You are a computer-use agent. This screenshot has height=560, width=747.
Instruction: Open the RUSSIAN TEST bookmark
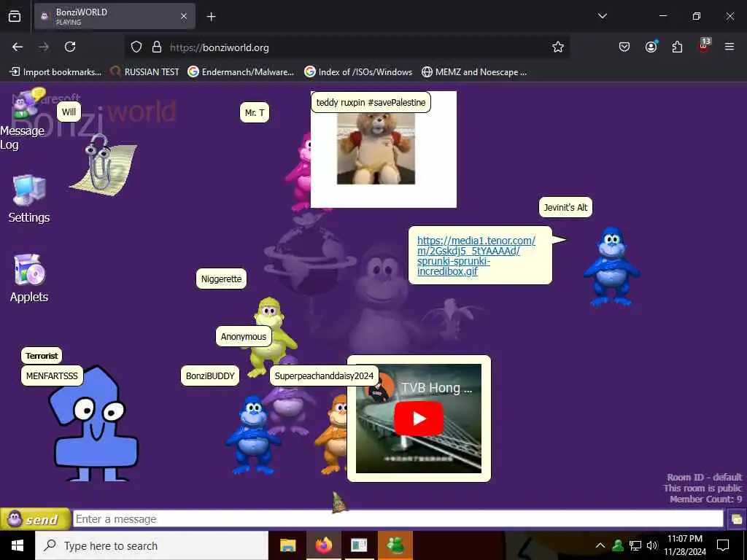pyautogui.click(x=145, y=72)
